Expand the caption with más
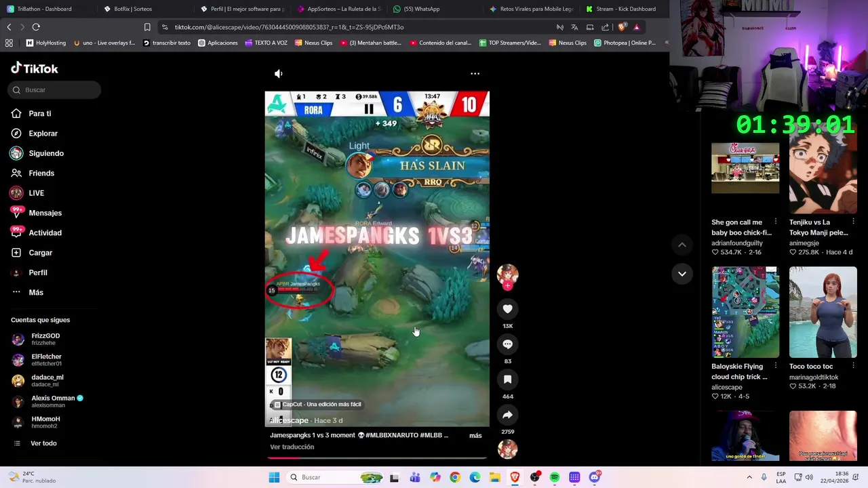Image resolution: width=868 pixels, height=488 pixels. pos(475,435)
